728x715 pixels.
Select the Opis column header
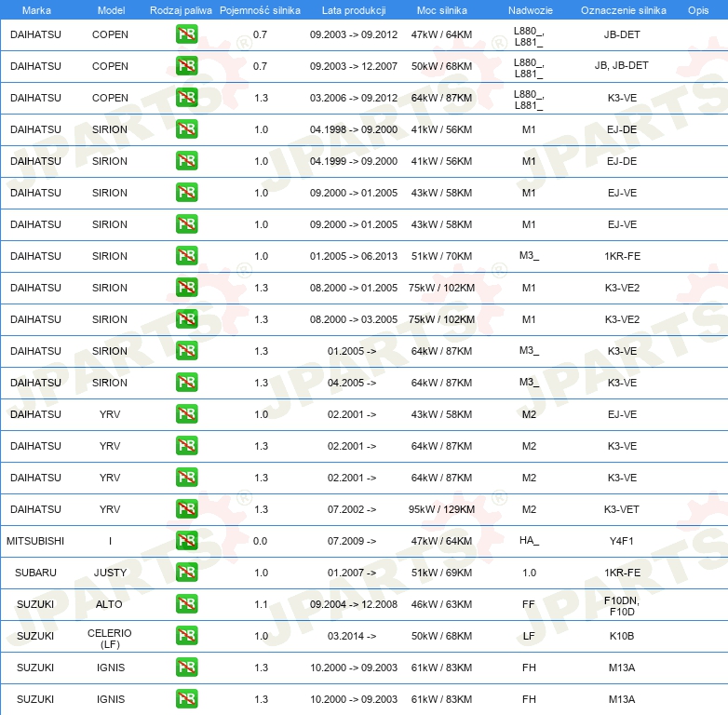point(698,10)
